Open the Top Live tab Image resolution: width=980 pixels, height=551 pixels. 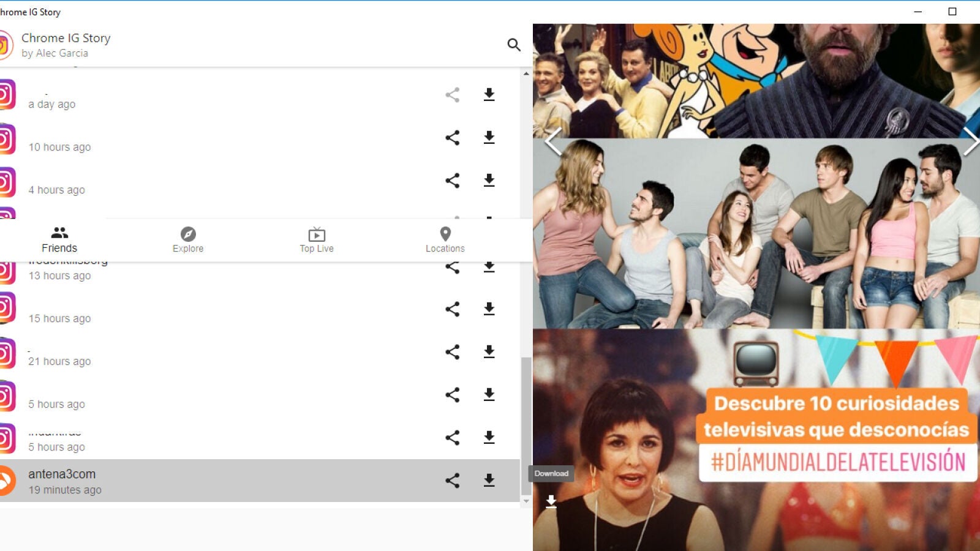point(317,239)
